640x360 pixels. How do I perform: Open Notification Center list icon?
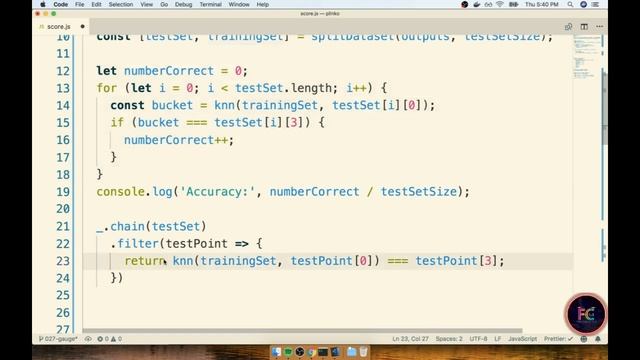click(x=596, y=4)
